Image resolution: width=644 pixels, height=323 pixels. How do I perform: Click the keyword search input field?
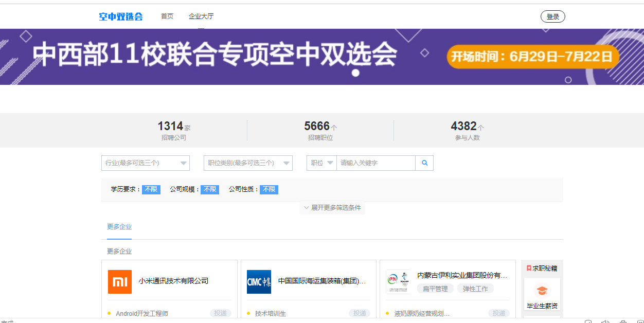click(375, 163)
